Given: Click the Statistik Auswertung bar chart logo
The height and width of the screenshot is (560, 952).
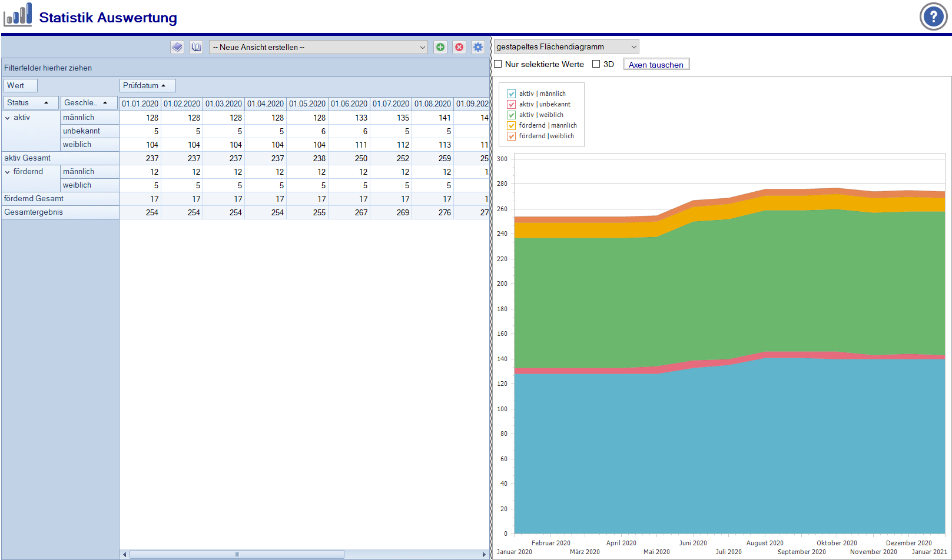Looking at the screenshot, I should coord(18,15).
